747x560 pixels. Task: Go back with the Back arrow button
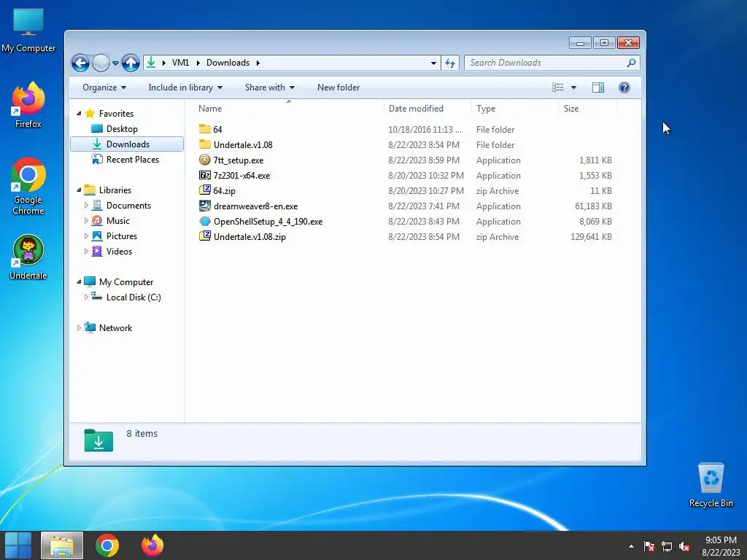80,63
